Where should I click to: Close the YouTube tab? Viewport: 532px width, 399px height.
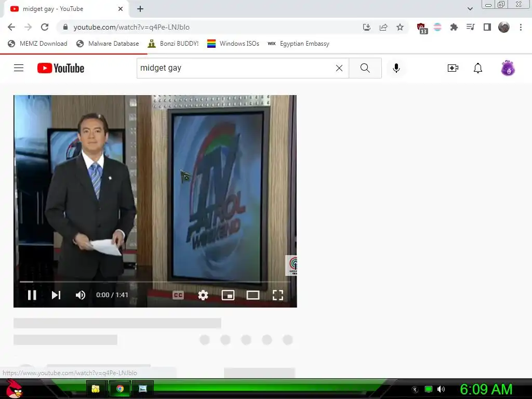pos(121,9)
